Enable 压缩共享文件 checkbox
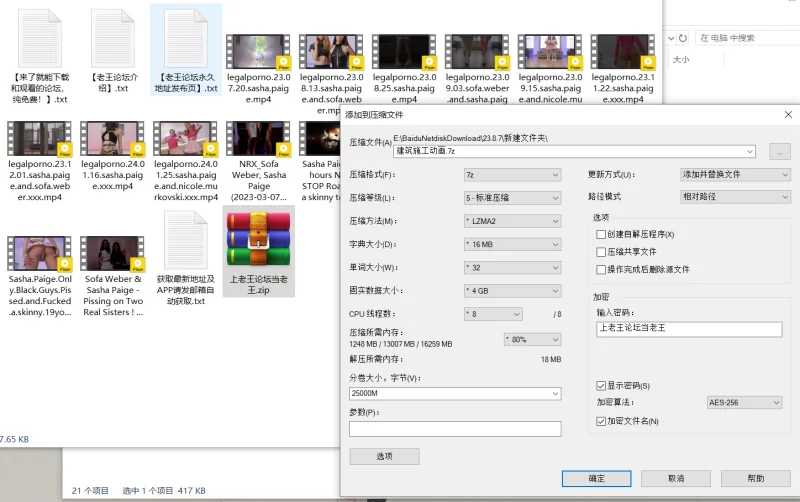 [601, 252]
